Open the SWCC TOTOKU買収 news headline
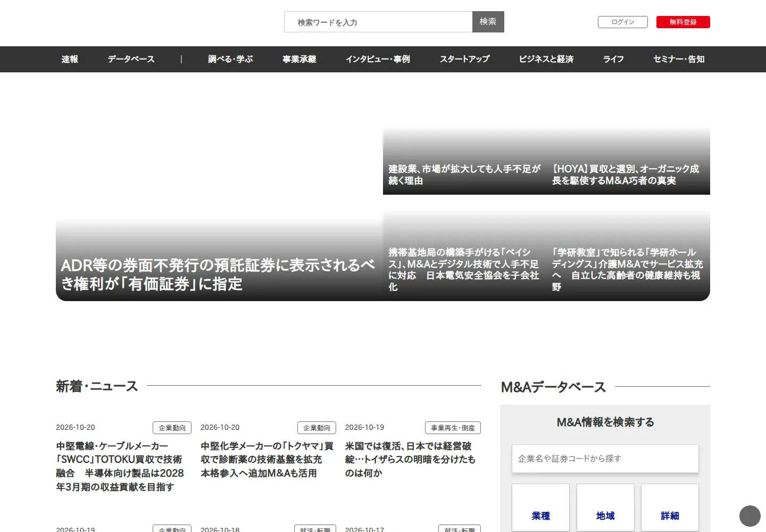 pyautogui.click(x=120, y=466)
